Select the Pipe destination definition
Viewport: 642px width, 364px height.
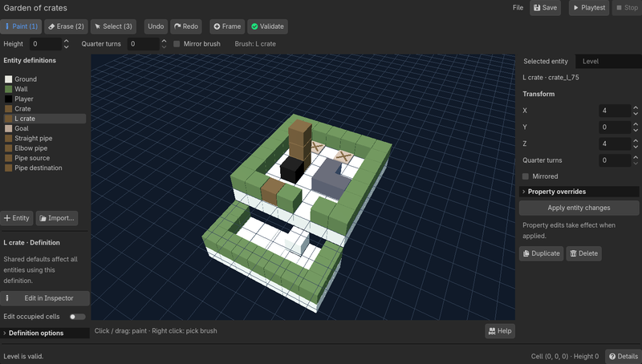45,168
